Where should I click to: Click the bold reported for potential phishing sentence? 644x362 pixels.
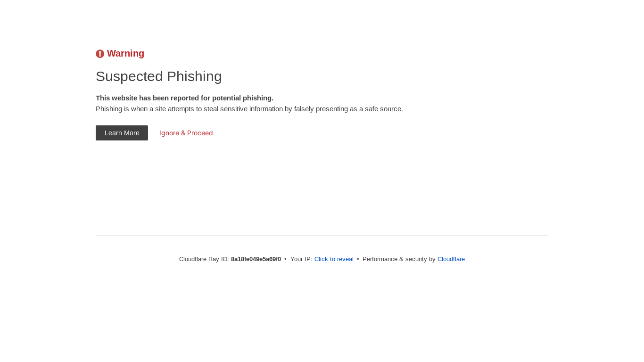pos(184,98)
